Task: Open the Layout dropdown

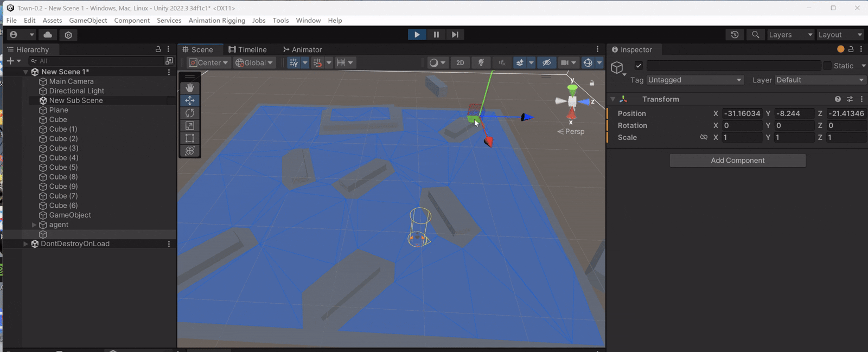Action: point(840,35)
